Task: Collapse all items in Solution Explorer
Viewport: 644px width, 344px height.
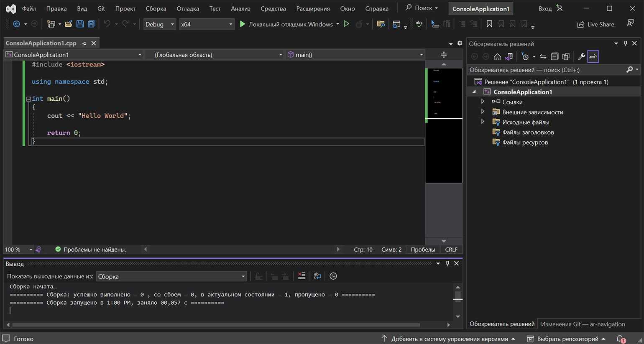Action: [555, 56]
